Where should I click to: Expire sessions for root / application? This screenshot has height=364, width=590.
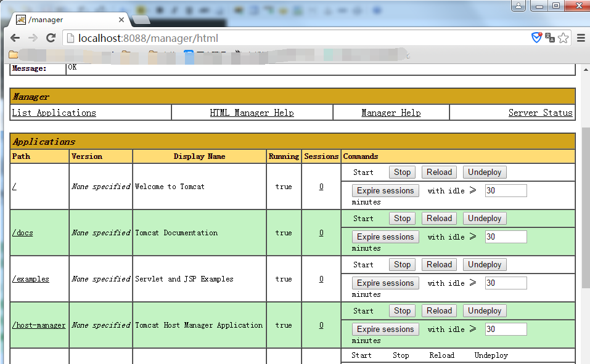tap(385, 191)
